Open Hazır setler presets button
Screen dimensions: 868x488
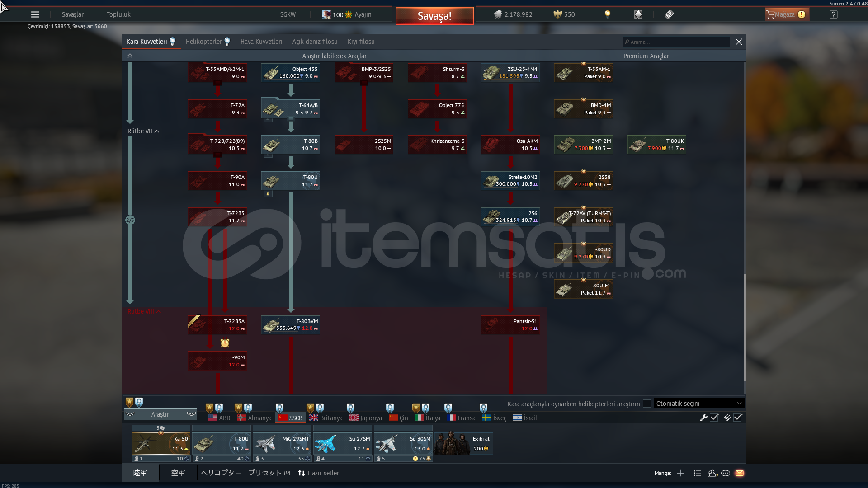pyautogui.click(x=318, y=473)
